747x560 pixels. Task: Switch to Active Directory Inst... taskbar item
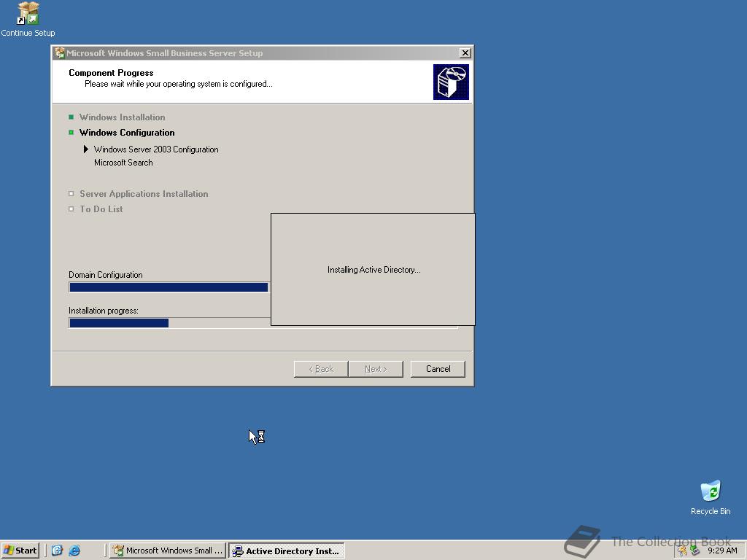coord(286,551)
